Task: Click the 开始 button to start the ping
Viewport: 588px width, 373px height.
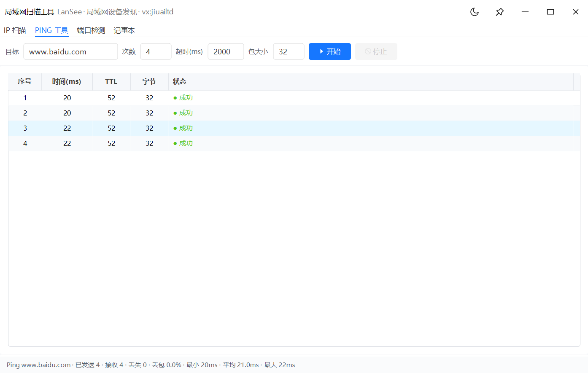Action: coord(330,51)
